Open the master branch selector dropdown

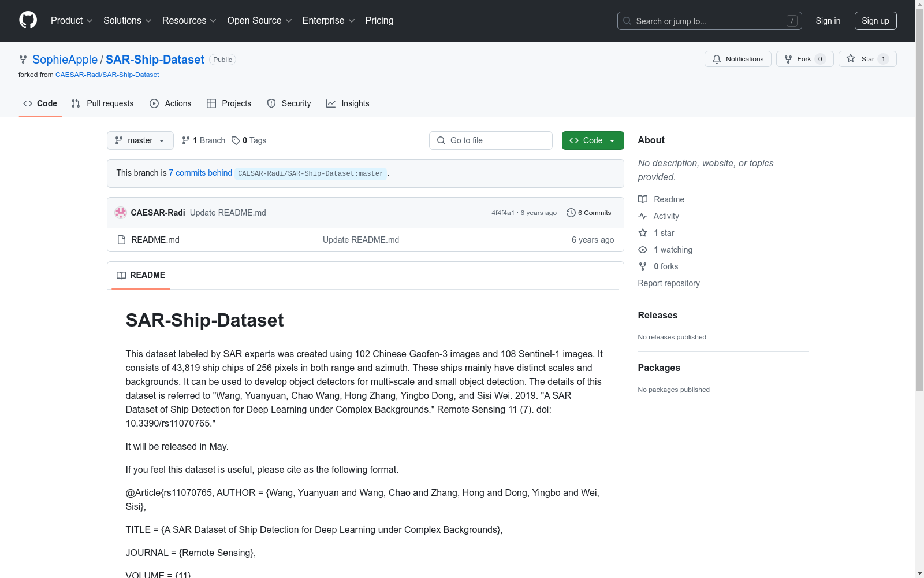(x=140, y=140)
